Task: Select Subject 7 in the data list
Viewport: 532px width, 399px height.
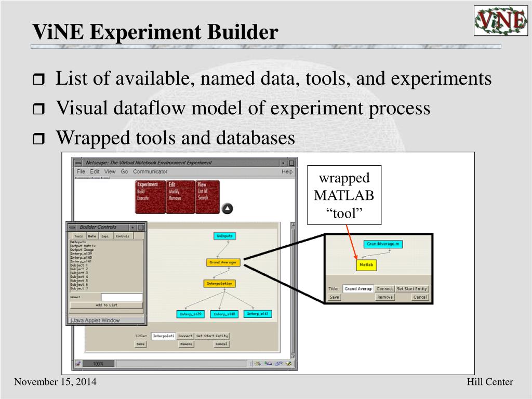Action: 79,288
